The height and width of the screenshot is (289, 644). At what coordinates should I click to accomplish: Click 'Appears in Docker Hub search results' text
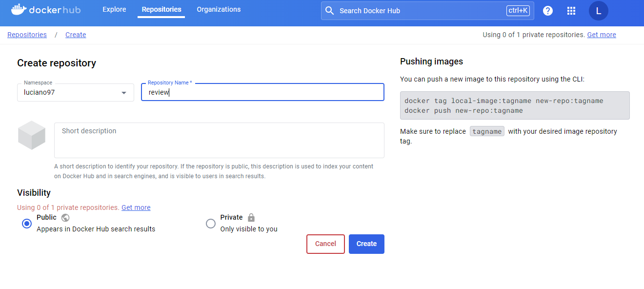(x=96, y=229)
